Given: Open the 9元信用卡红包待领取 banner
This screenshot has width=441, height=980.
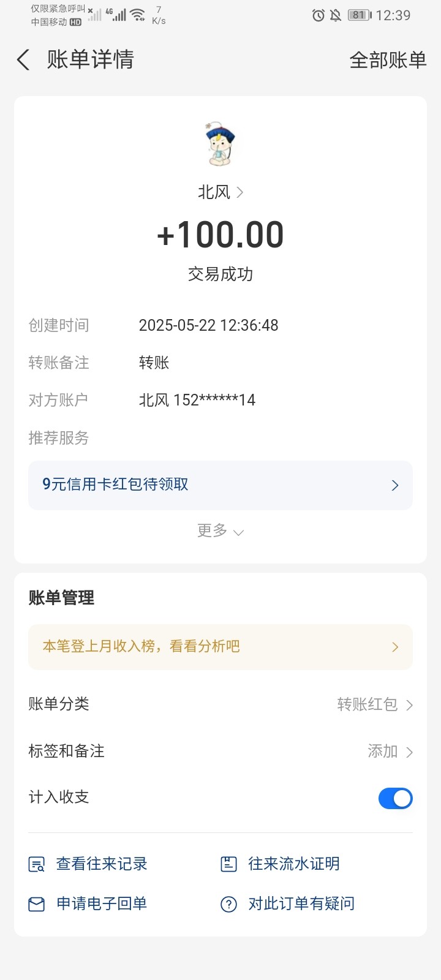Looking at the screenshot, I should point(220,485).
